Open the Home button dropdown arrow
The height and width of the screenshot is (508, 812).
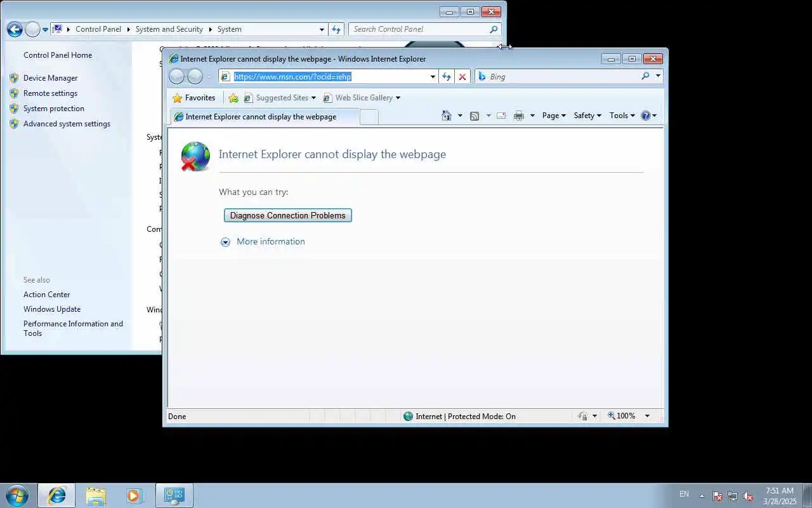coord(460,116)
